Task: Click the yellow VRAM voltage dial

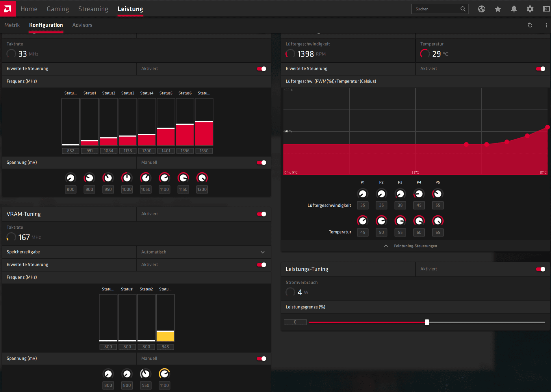Action: click(164, 374)
